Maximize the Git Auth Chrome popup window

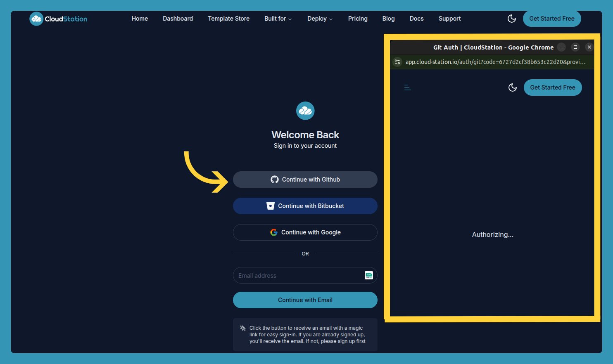pyautogui.click(x=575, y=47)
